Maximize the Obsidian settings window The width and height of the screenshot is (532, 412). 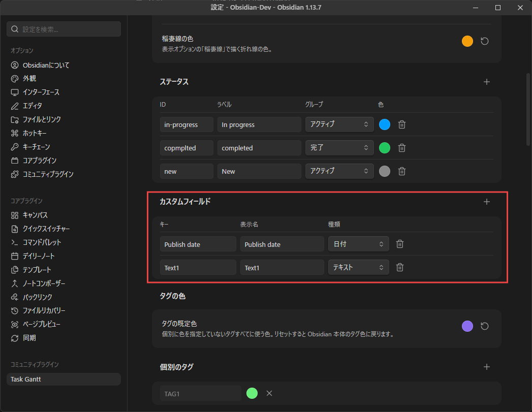[x=498, y=8]
